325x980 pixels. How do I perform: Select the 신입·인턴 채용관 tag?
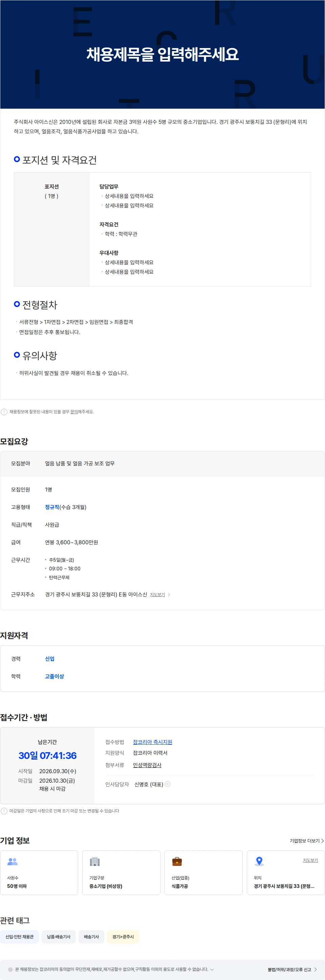(19, 937)
